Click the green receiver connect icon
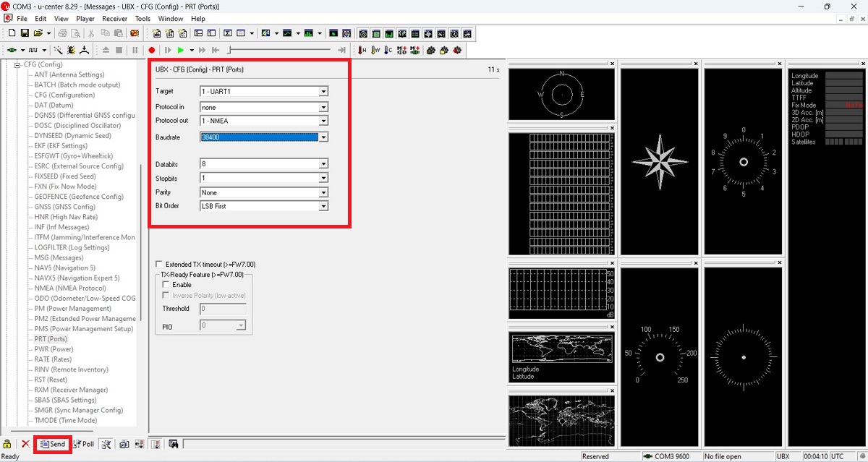Image resolution: width=868 pixels, height=462 pixels. click(x=12, y=50)
